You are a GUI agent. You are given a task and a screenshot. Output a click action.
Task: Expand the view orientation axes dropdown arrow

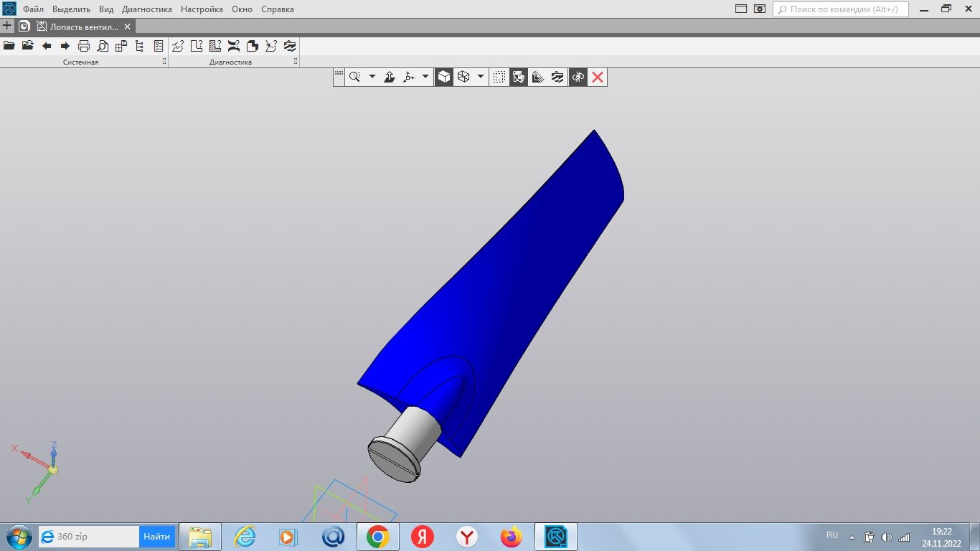425,77
